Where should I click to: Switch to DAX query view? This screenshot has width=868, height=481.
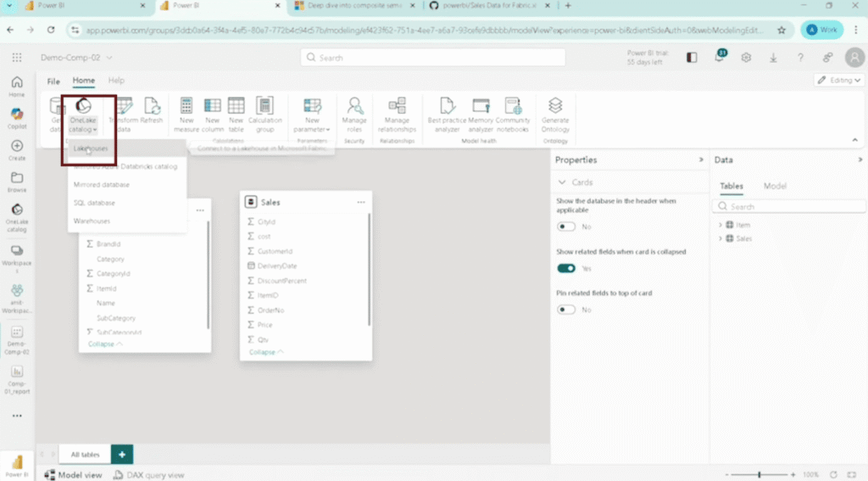pyautogui.click(x=148, y=475)
